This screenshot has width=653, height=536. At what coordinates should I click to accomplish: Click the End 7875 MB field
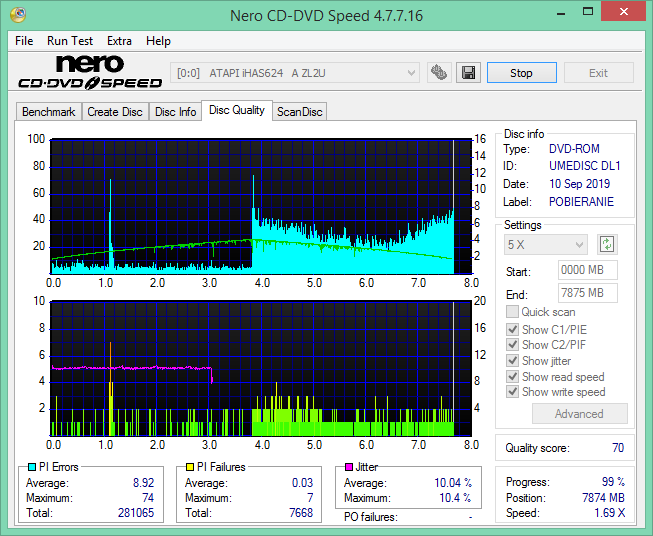coord(588,293)
